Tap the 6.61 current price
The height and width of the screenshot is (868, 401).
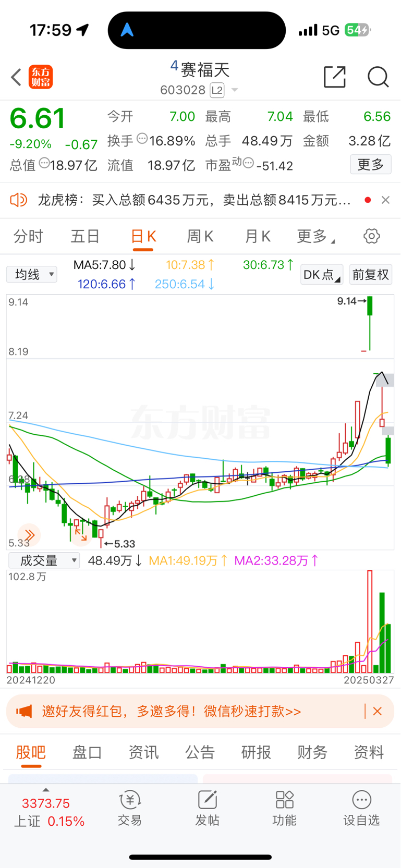tap(38, 119)
